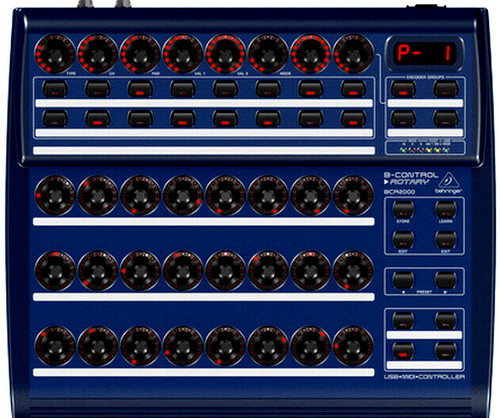Click the BCR2000 model label
This screenshot has height=418, width=500.
pyautogui.click(x=399, y=192)
